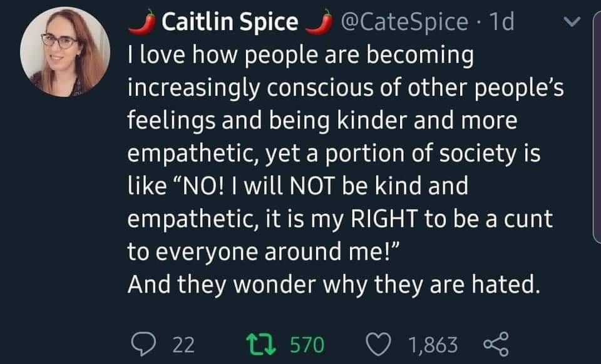Expand the tweet options chevron menu
Screen dimensions: 601x364
pos(570,23)
